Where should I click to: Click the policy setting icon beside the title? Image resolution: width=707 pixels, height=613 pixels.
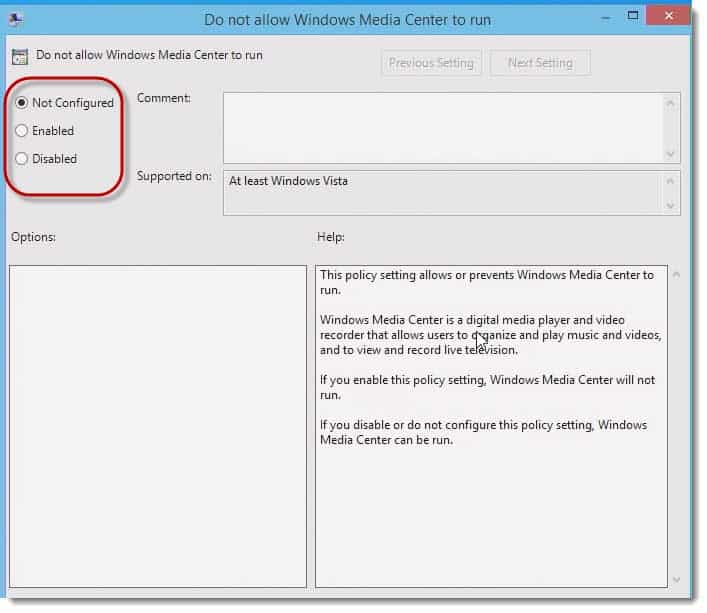(19, 57)
